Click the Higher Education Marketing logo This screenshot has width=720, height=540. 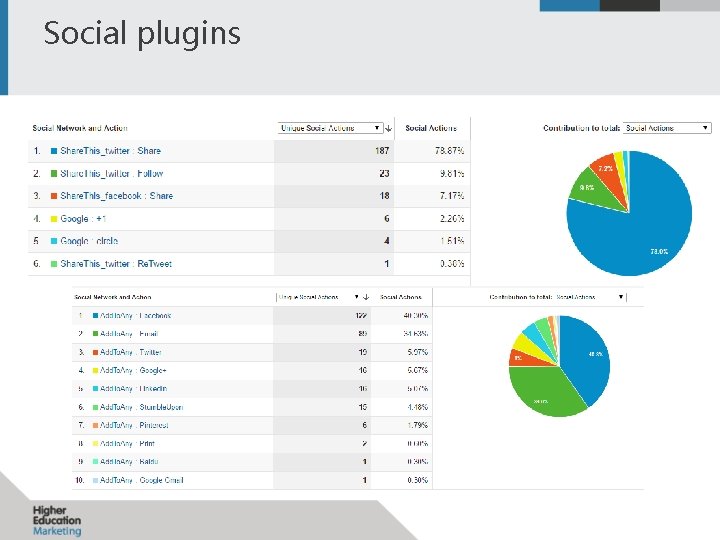(57, 521)
